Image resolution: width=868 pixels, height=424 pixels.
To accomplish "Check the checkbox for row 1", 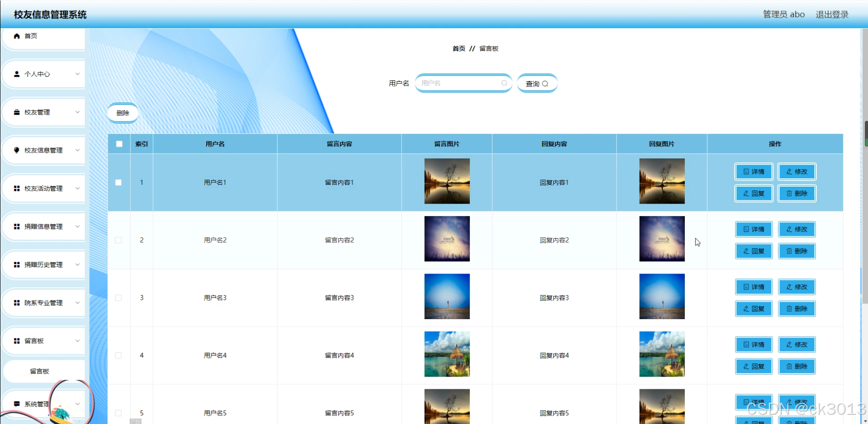I will click(119, 182).
